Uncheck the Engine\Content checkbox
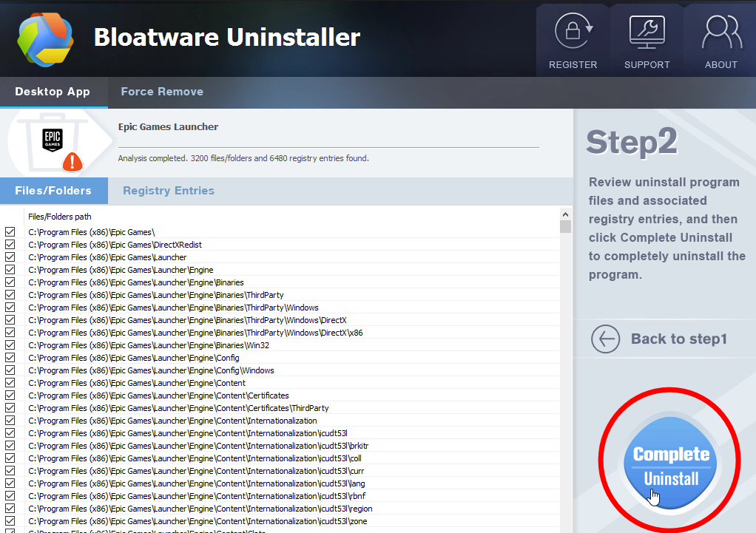This screenshot has height=533, width=756. [x=10, y=383]
